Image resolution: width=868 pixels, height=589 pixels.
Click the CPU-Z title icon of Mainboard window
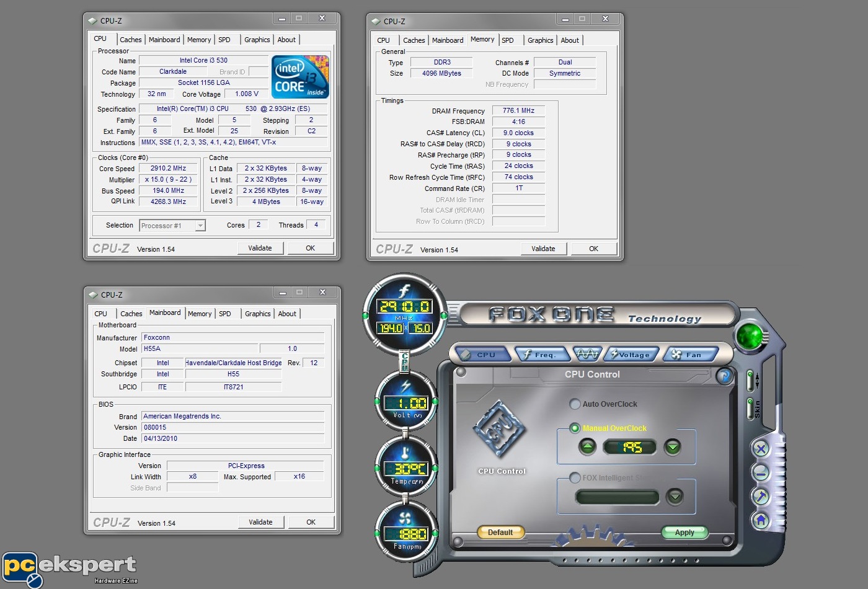[x=94, y=295]
